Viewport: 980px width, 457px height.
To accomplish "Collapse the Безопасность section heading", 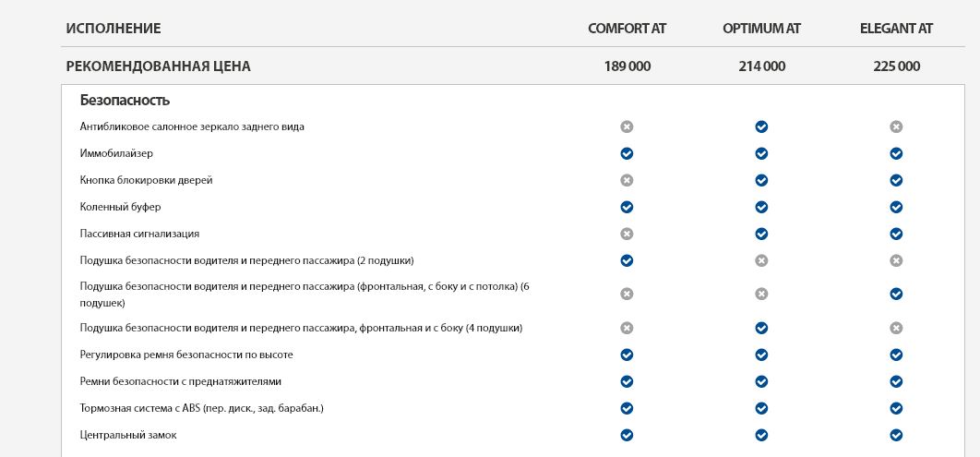I will (125, 101).
